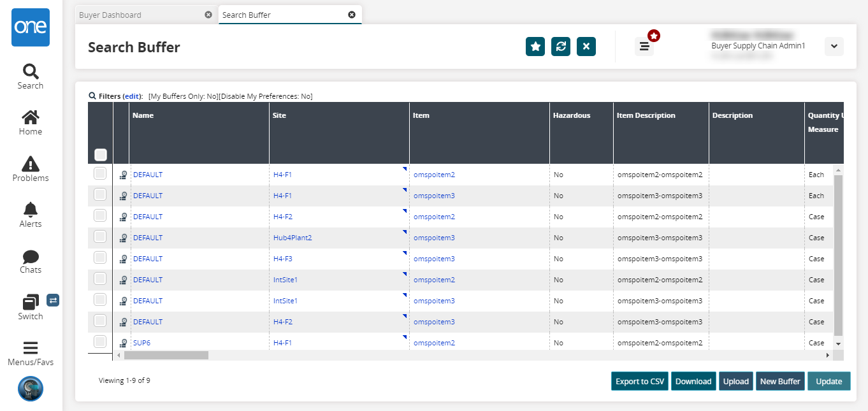Go to Home in the sidebar

[x=30, y=123]
